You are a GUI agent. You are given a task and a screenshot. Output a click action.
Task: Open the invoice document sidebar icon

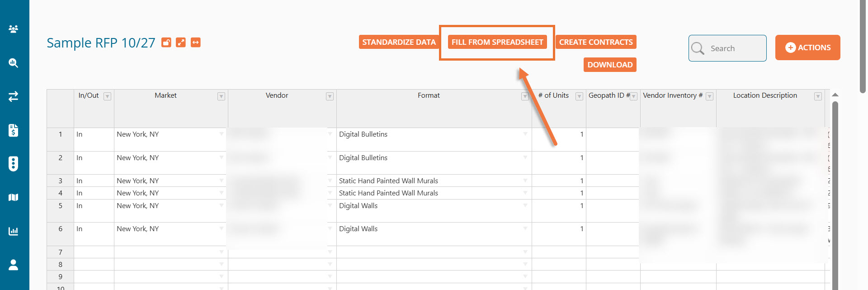(x=14, y=130)
